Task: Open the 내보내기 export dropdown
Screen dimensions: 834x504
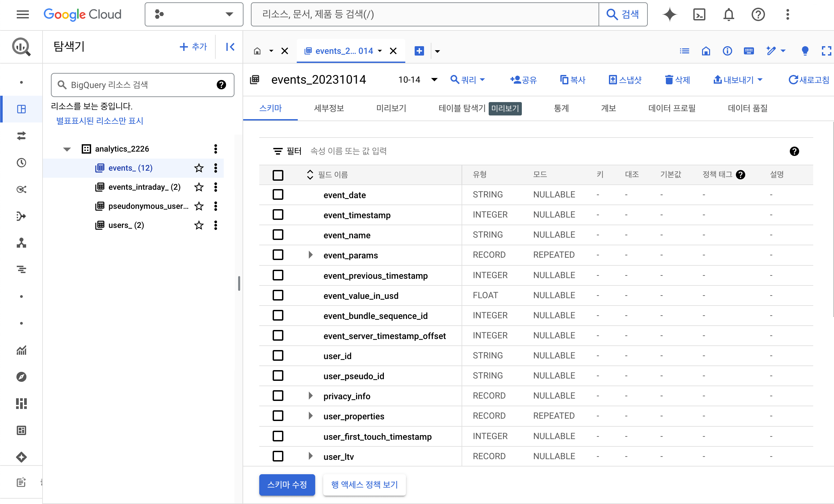Action: tap(738, 80)
